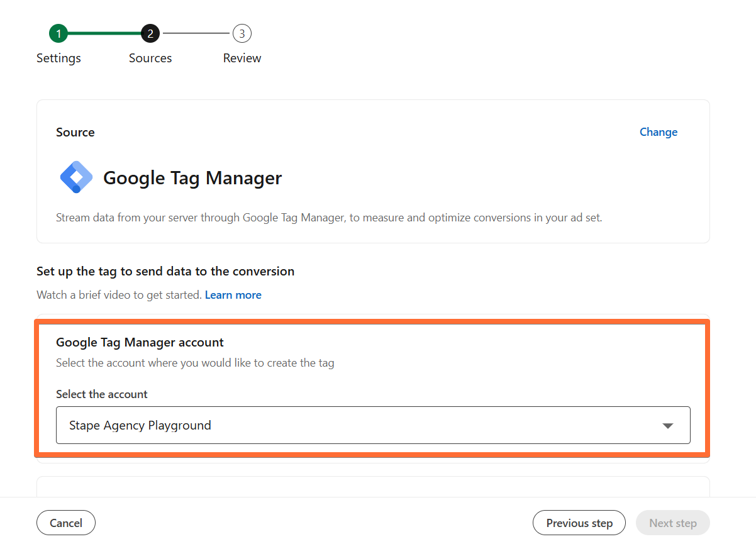The width and height of the screenshot is (756, 544).
Task: Click the Select the account where you would like text
Action: [195, 363]
